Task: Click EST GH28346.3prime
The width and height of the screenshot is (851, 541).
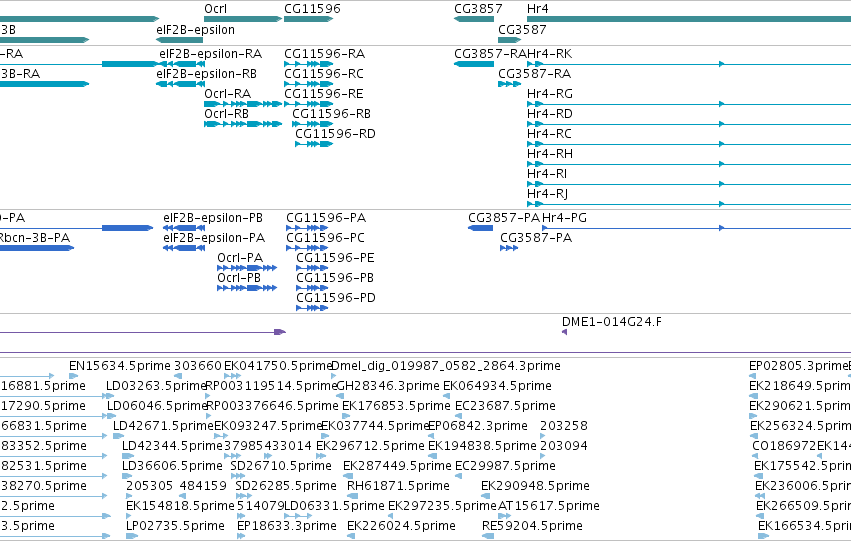Action: pyautogui.click(x=340, y=396)
